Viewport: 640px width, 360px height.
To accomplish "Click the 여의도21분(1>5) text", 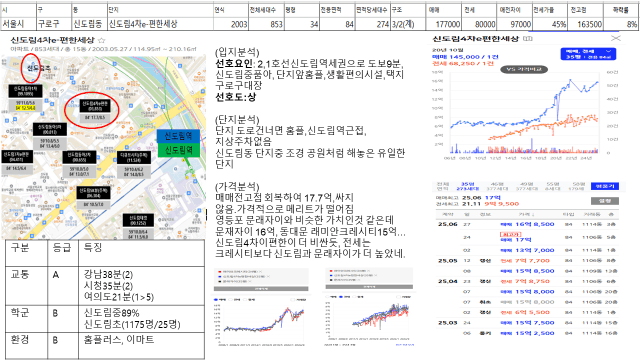I will (x=118, y=297).
